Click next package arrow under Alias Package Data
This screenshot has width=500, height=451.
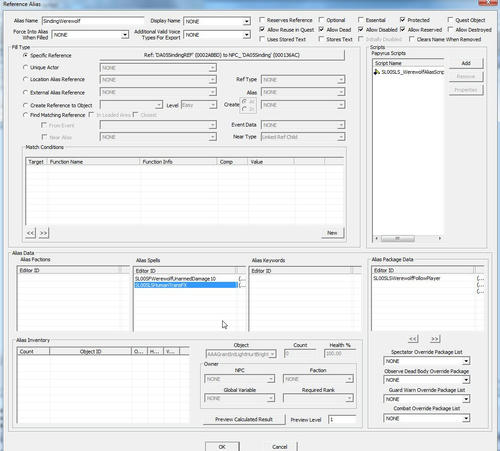click(435, 339)
